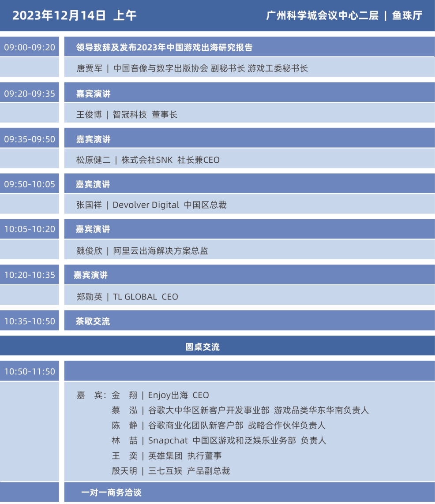Click guest row 陈静 谷歌商业化团队新客户部
The height and width of the screenshot is (504, 435).
(x=219, y=425)
